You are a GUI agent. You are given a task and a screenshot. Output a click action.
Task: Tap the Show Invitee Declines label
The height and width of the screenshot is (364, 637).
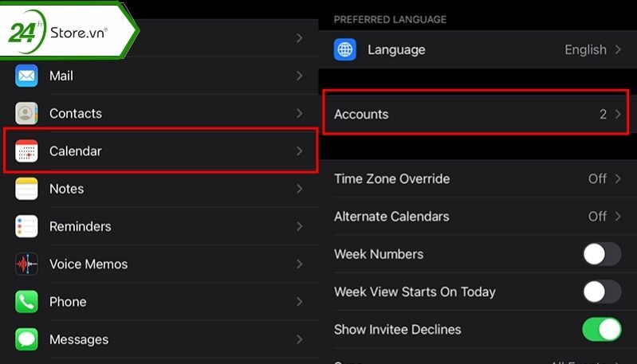(397, 330)
